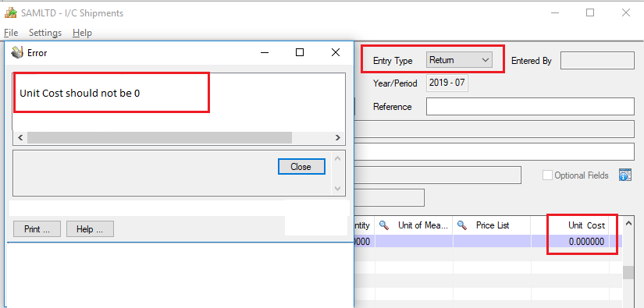Viewport: 644px width, 308px height.
Task: Open the Help menu
Action: click(82, 33)
